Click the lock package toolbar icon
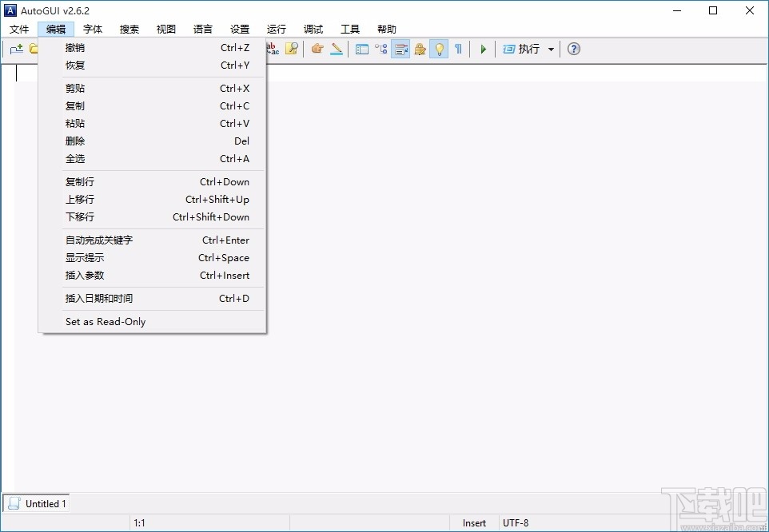This screenshot has height=532, width=769. click(420, 49)
